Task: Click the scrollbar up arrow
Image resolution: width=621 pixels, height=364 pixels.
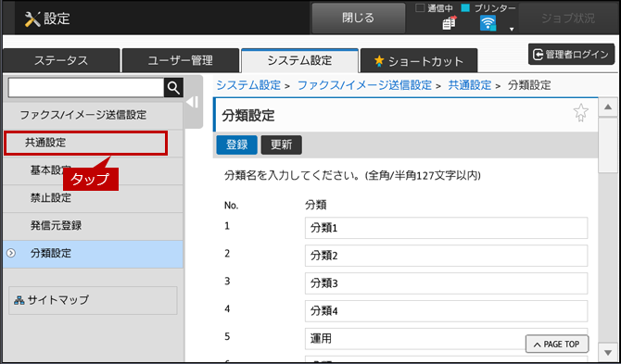Action: [608, 107]
